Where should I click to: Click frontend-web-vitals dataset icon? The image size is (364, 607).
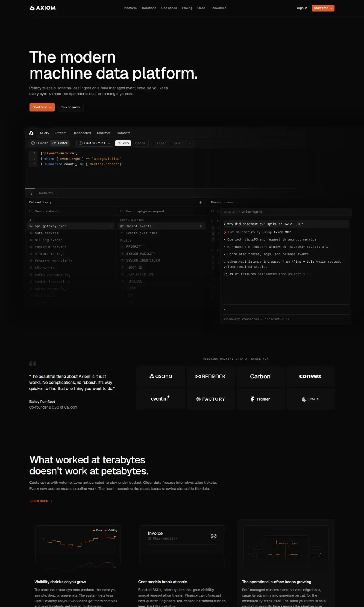click(x=31, y=261)
